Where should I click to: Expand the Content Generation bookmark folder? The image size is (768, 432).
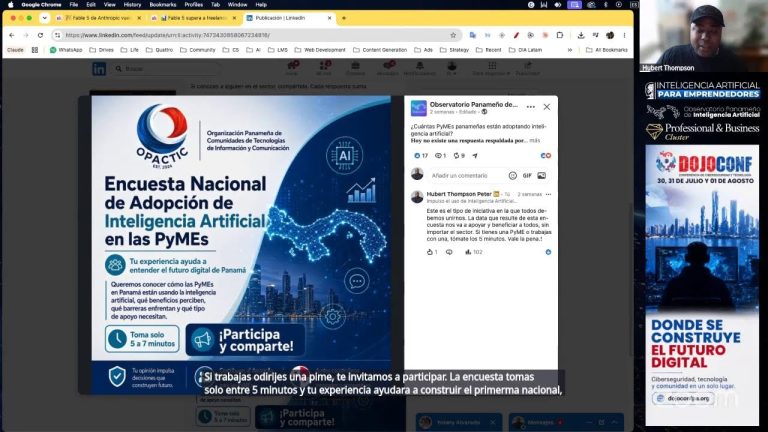[x=380, y=50]
